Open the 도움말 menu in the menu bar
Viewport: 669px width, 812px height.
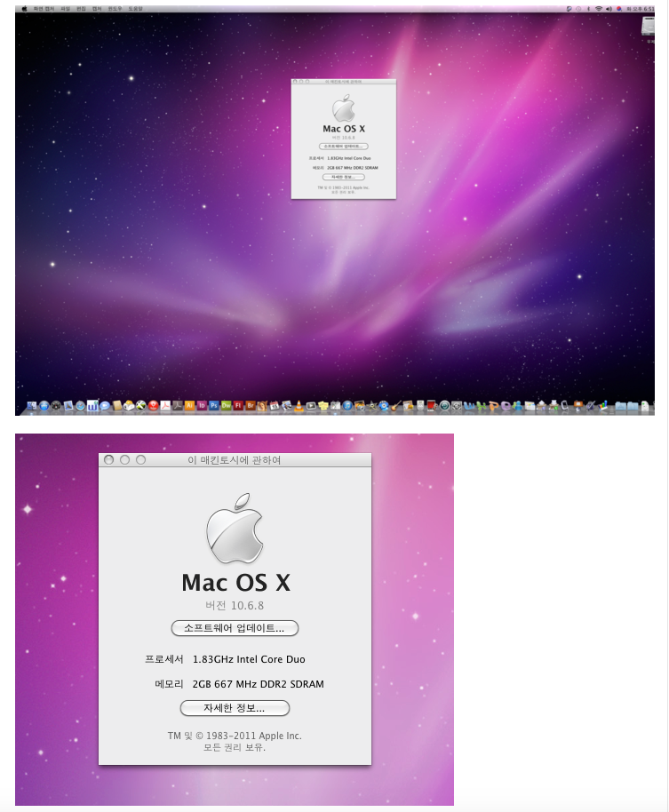click(x=134, y=8)
